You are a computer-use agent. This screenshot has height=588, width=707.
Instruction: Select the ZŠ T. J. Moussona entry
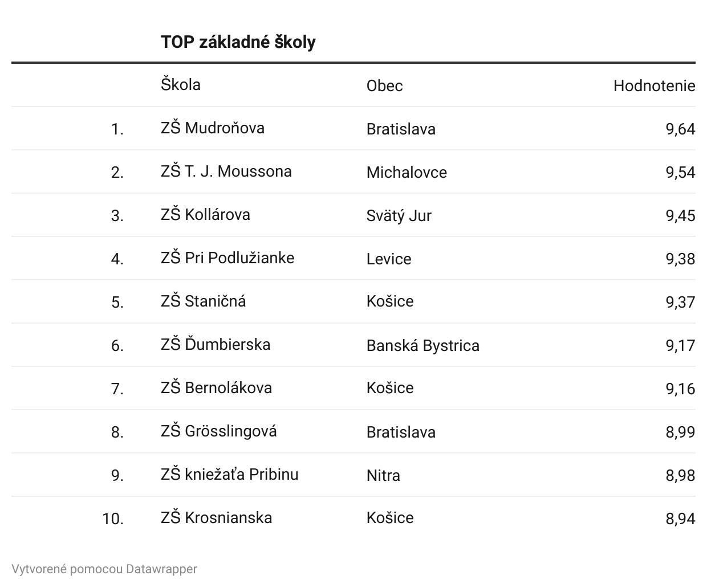[226, 171]
